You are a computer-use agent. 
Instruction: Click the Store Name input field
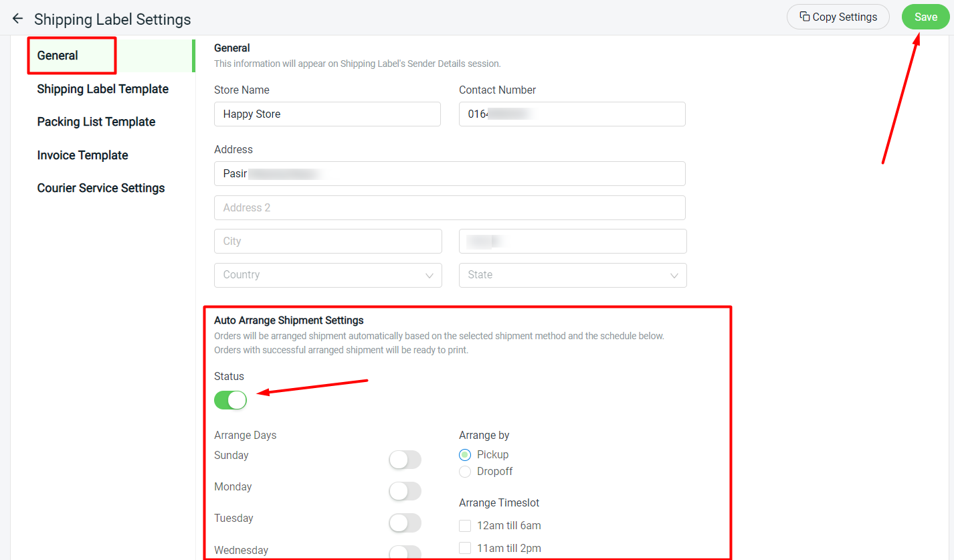pos(327,114)
